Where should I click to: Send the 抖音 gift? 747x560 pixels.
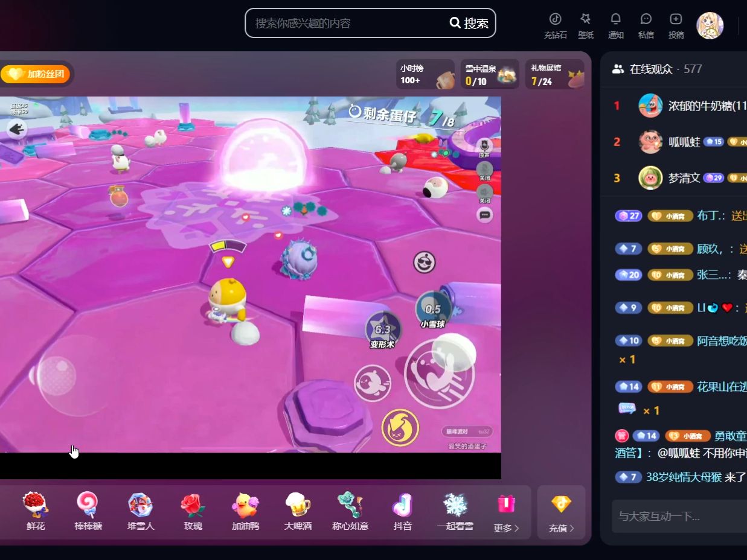pos(402,511)
